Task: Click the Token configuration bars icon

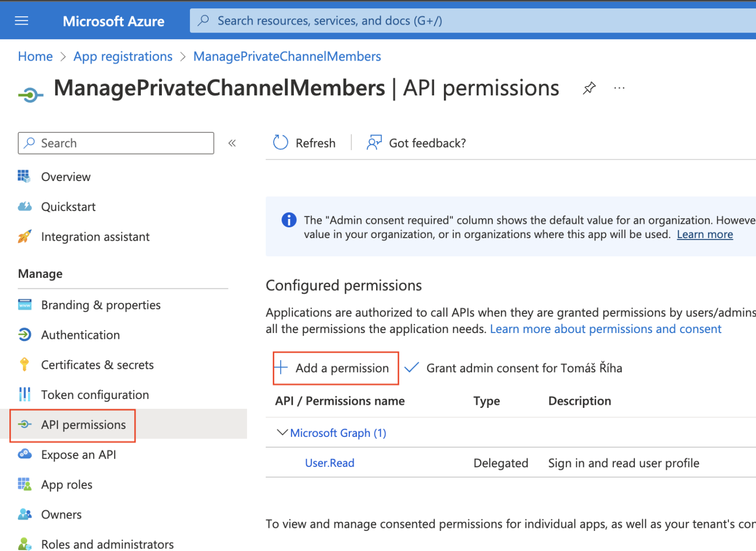Action: (25, 395)
